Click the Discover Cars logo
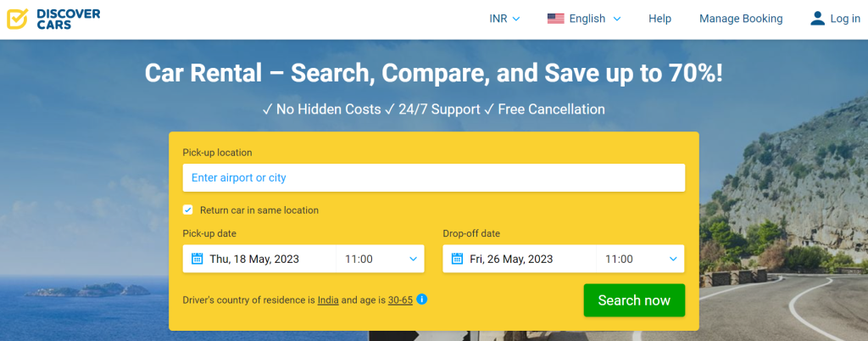The height and width of the screenshot is (341, 868). click(x=53, y=19)
